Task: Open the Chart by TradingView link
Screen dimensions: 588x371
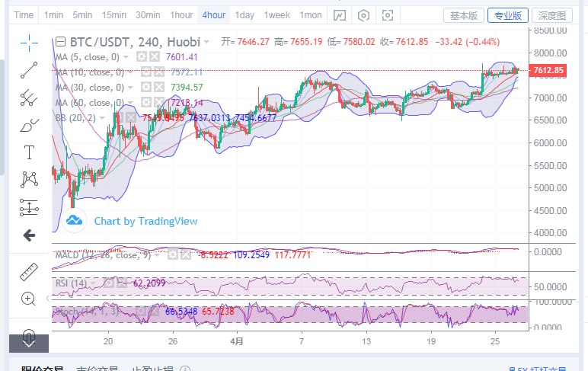Action: 145,222
